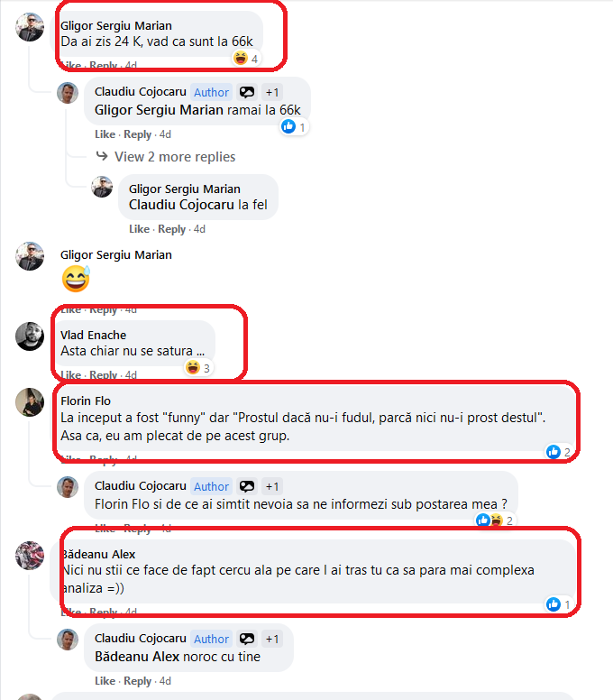Click the badge icon beside Author on 'ramai la 66k' reply

247,92
